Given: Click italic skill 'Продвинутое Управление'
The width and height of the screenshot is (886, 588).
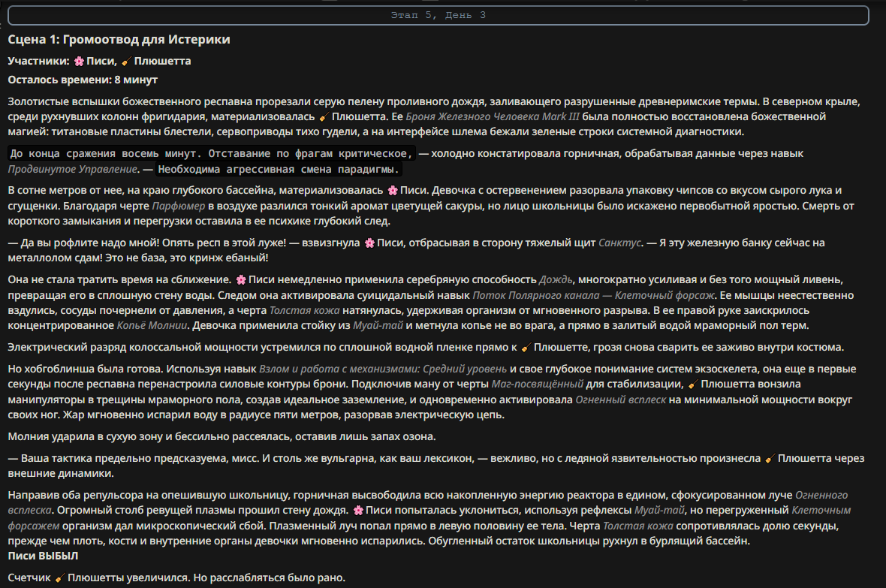Looking at the screenshot, I should click(x=72, y=169).
